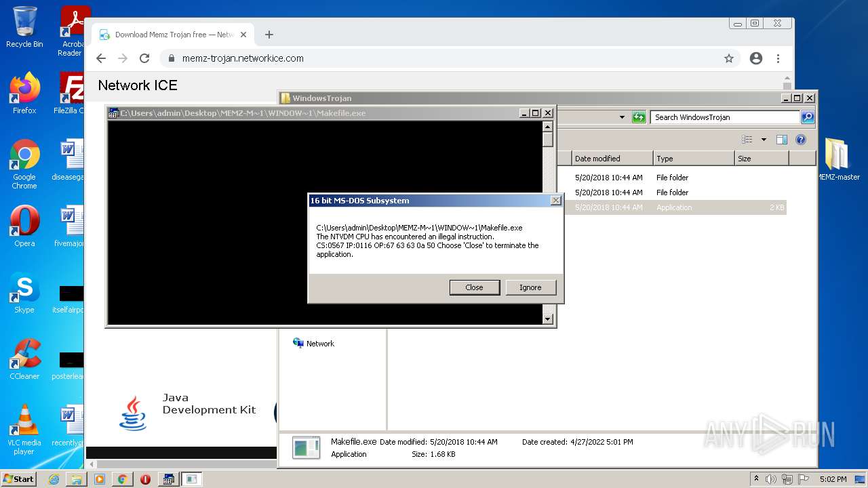Click the Network ICE site heading

pos(138,85)
